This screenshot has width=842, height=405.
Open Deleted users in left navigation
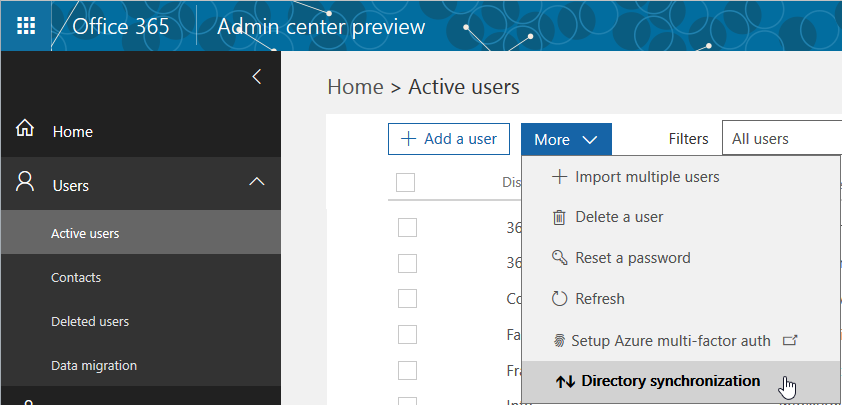point(141,321)
